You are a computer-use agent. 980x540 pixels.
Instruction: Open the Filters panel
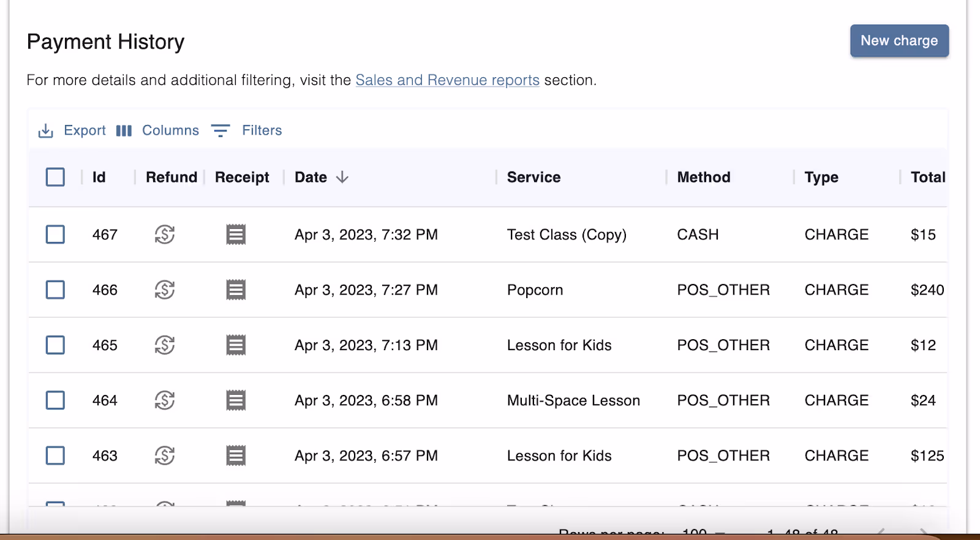click(x=246, y=130)
